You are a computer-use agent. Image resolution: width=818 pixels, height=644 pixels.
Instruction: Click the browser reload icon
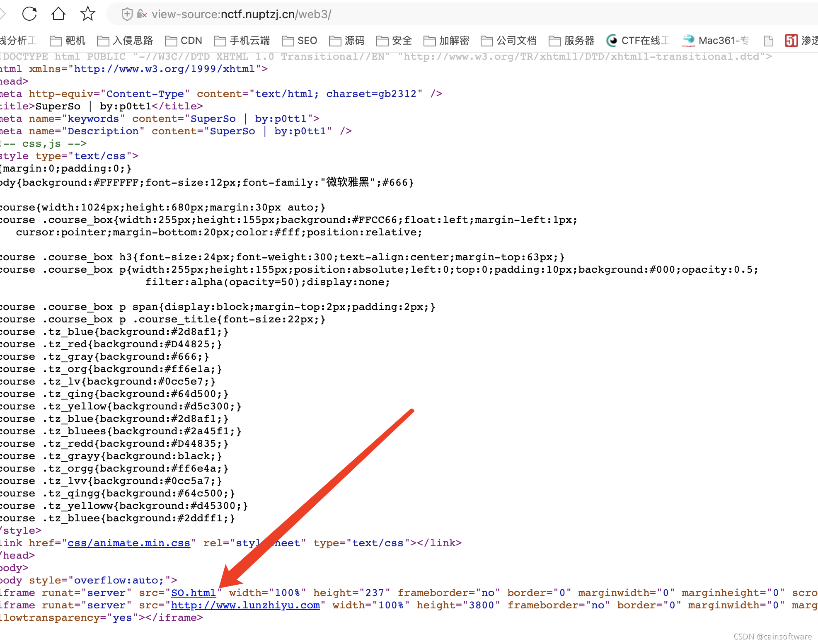29,14
